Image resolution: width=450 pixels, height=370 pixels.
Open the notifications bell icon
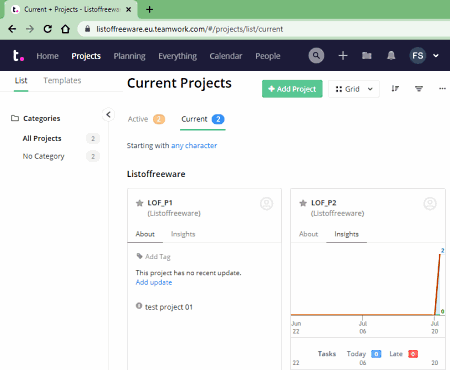pos(391,56)
